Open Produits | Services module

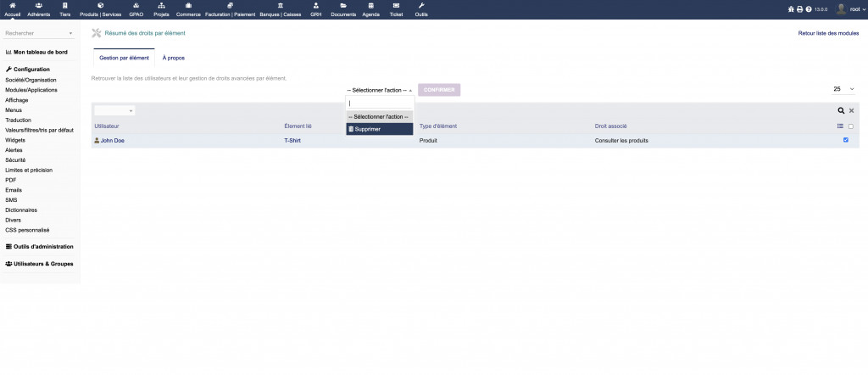(x=100, y=9)
